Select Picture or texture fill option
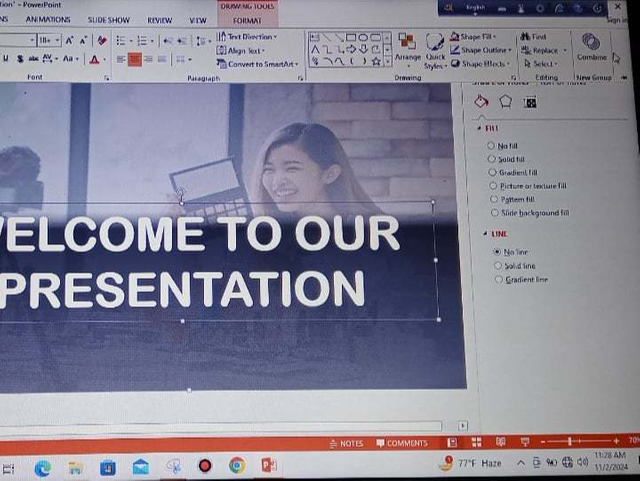Viewport: 640px width, 481px height. (528, 186)
